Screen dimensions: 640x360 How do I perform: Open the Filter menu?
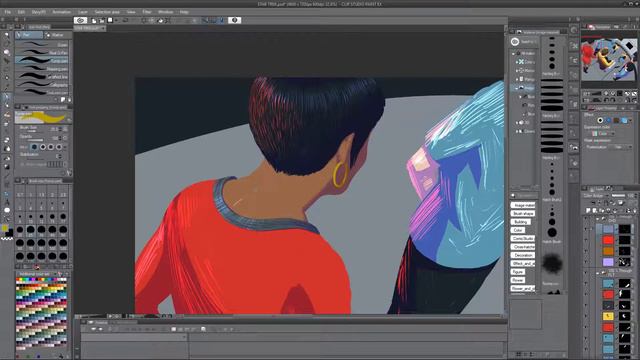point(147,12)
